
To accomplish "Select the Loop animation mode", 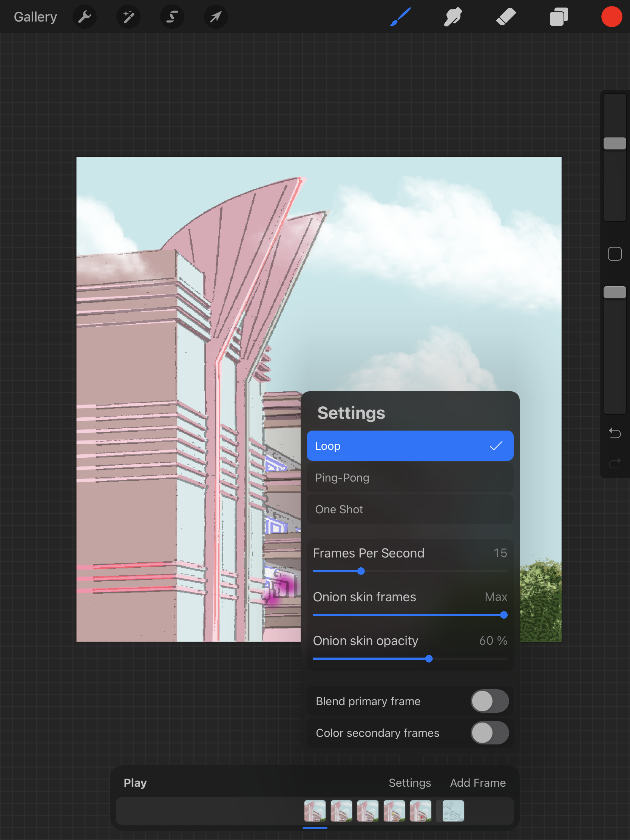I will click(x=410, y=446).
